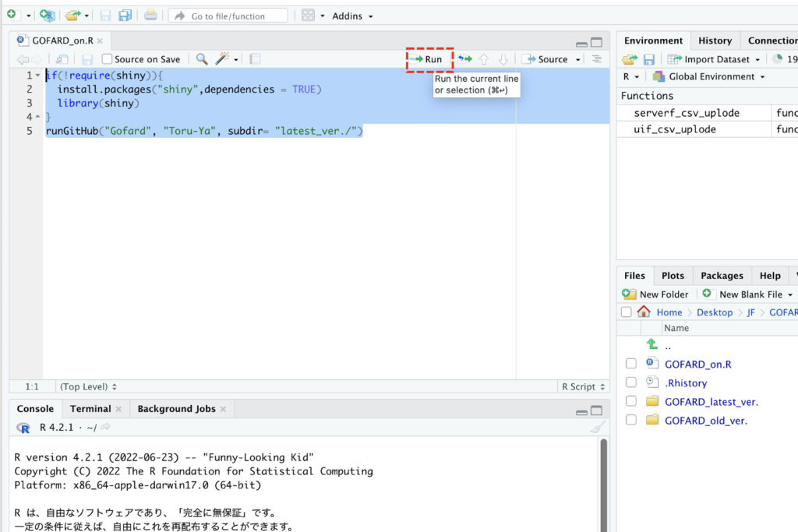Click the clear console broom icon
Image resolution: width=798 pixels, height=532 pixels.
(x=597, y=427)
